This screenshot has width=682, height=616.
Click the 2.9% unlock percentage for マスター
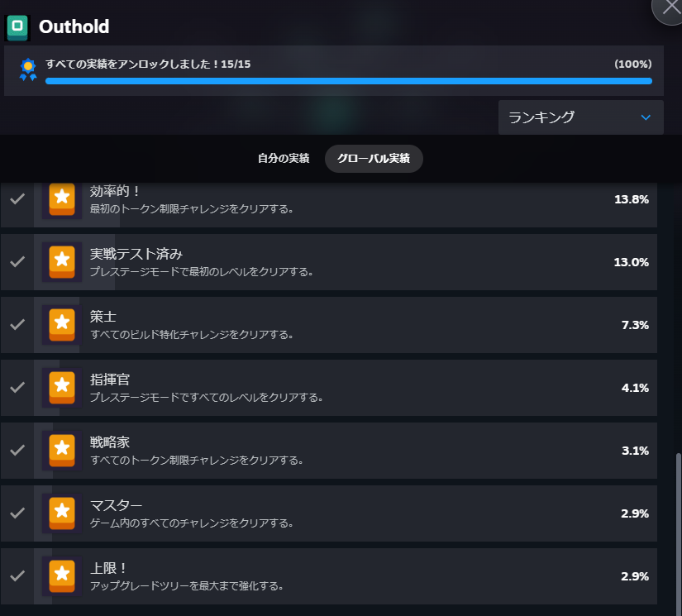[x=637, y=513]
